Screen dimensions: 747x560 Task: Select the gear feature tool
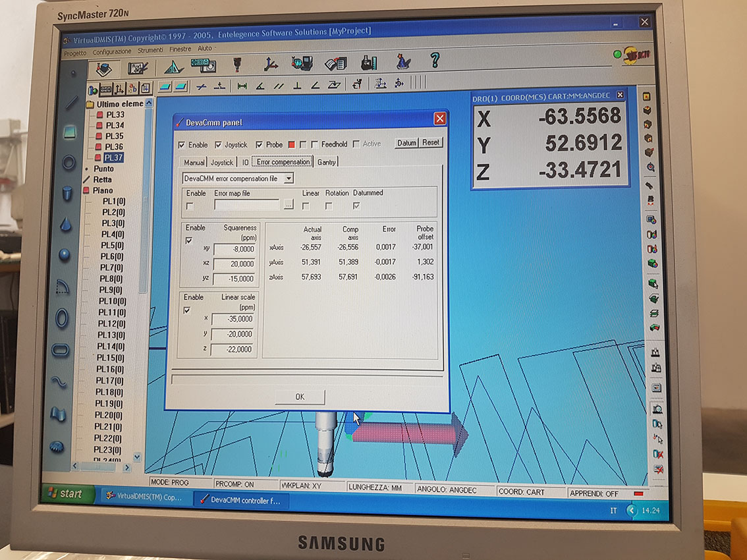(x=57, y=447)
